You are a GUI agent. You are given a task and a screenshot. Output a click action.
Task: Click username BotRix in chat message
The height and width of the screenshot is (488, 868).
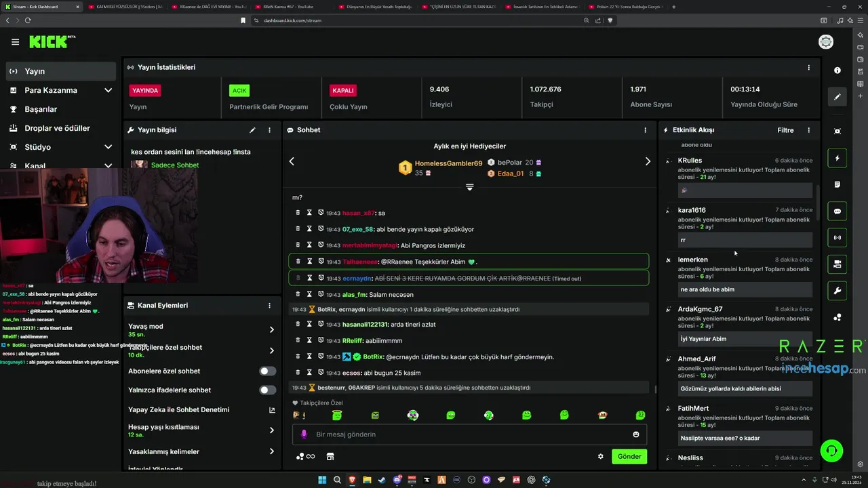click(374, 357)
